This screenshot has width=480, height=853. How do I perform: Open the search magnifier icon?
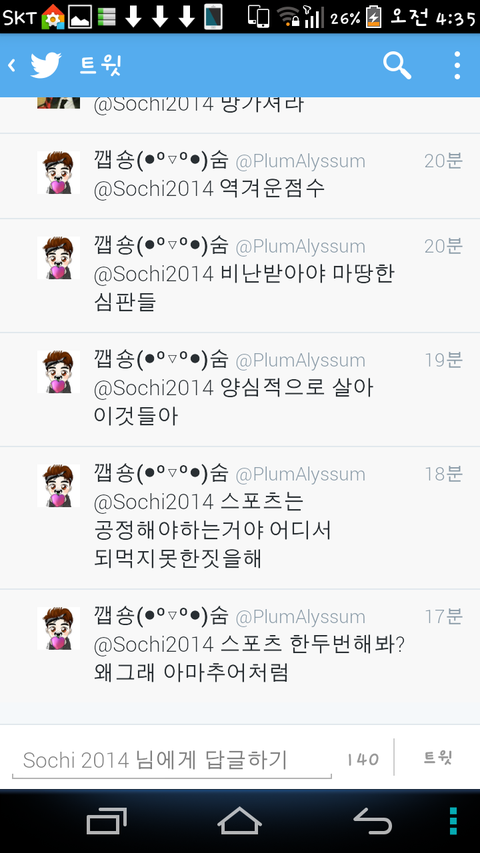pyautogui.click(x=397, y=66)
